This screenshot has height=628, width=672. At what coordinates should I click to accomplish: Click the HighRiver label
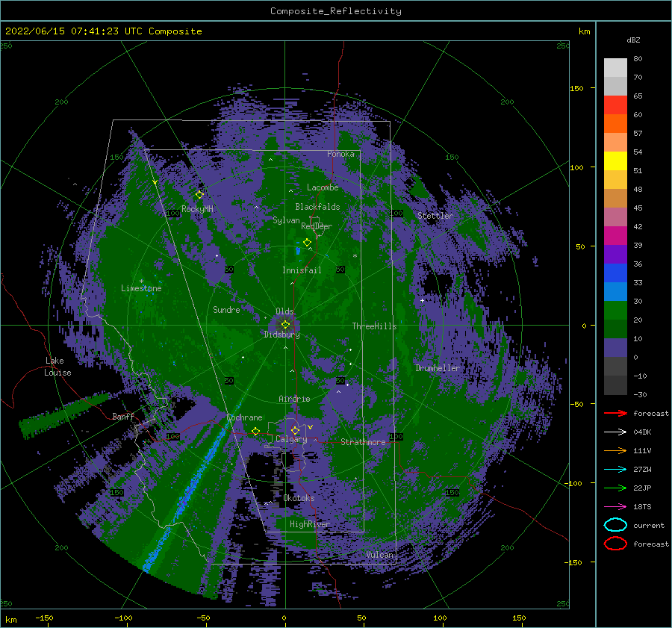tap(309, 524)
